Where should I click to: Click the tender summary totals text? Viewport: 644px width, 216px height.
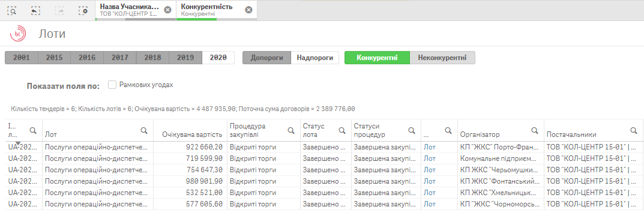(x=183, y=109)
